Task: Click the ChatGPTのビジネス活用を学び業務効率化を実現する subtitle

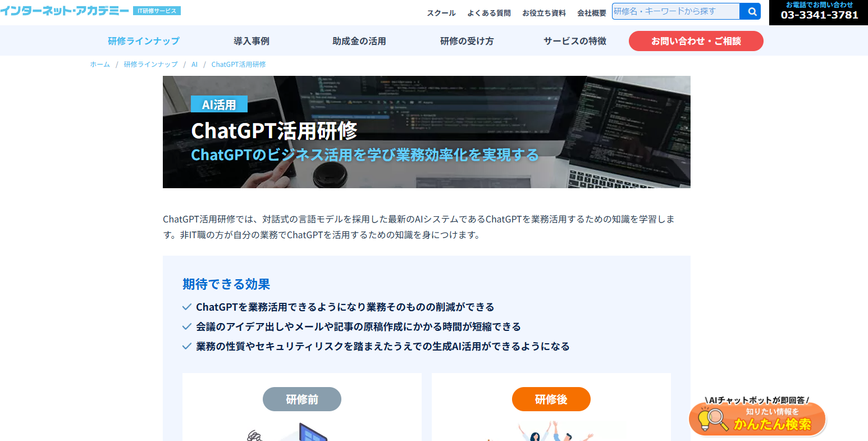Action: 365,155
